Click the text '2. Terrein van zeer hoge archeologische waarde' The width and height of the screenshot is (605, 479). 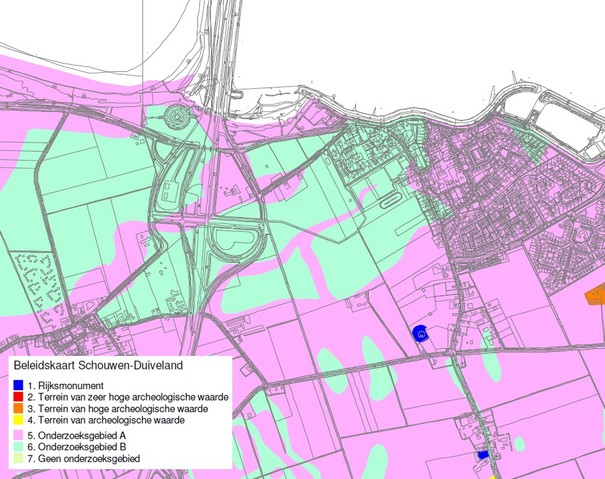[128, 397]
